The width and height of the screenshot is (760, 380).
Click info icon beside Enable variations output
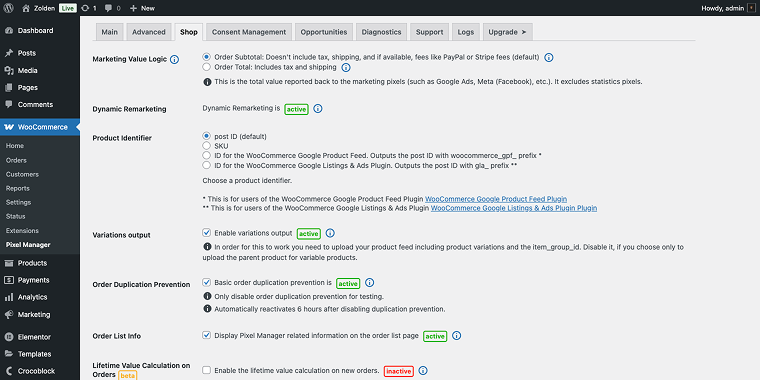pyautogui.click(x=330, y=233)
